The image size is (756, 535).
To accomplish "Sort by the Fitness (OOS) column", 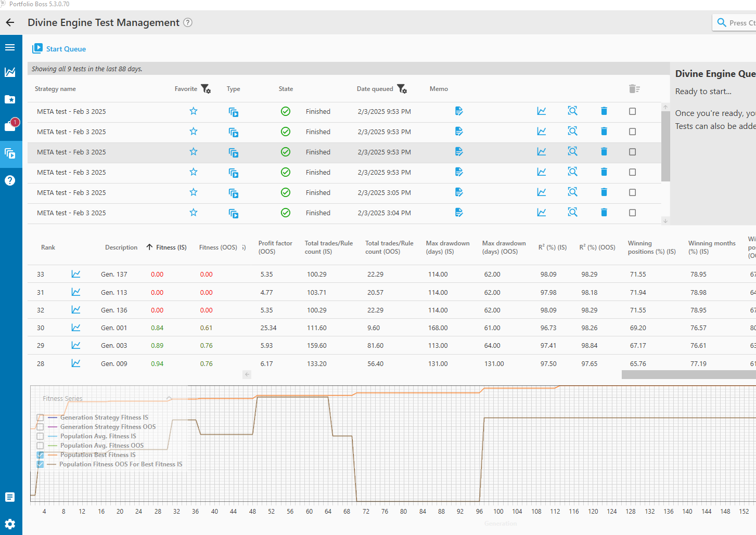I will coord(218,247).
